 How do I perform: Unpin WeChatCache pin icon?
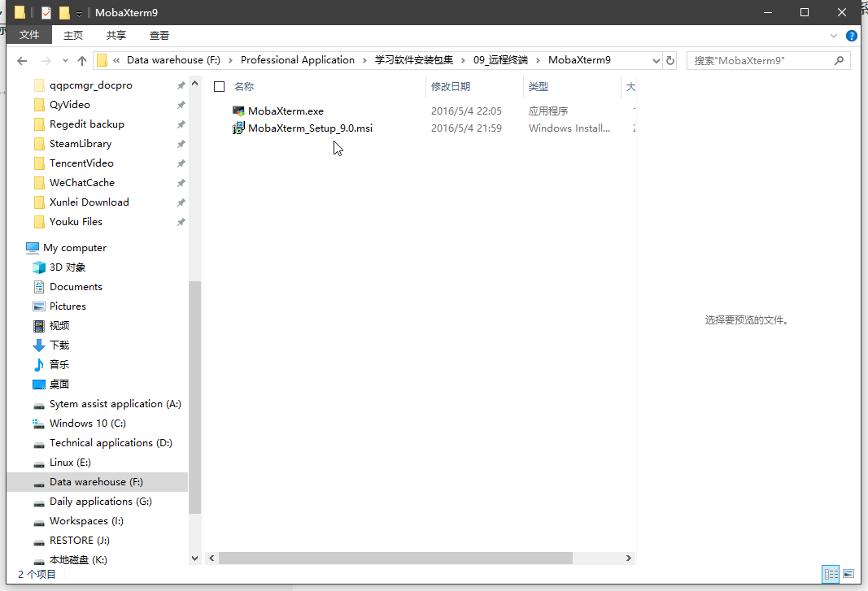181,183
